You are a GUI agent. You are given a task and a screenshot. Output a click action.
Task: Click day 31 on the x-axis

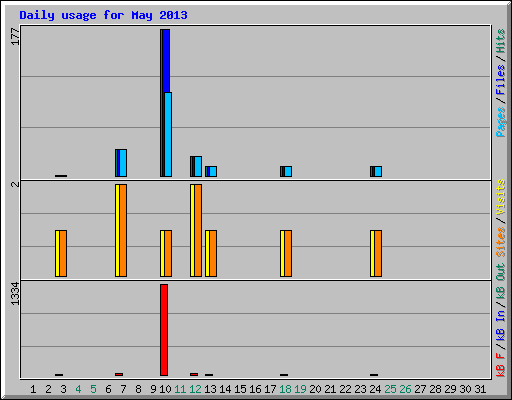[480, 389]
